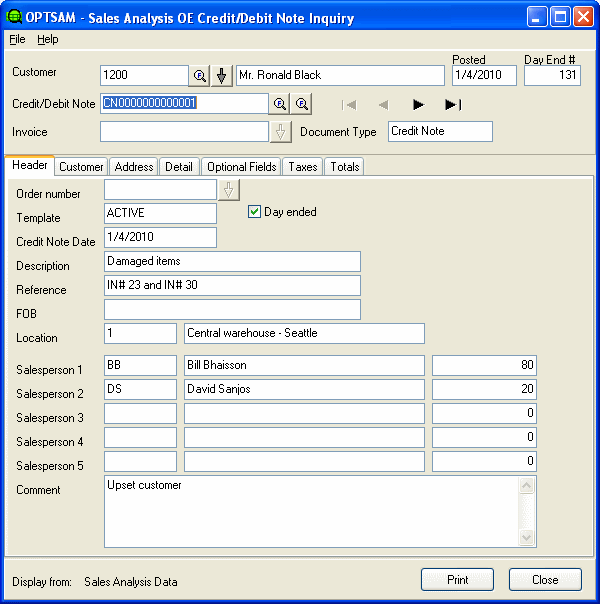Viewport: 600px width, 604px height.
Task: Click the first finder icon beside Credit/Debit Note
Action: click(x=280, y=104)
